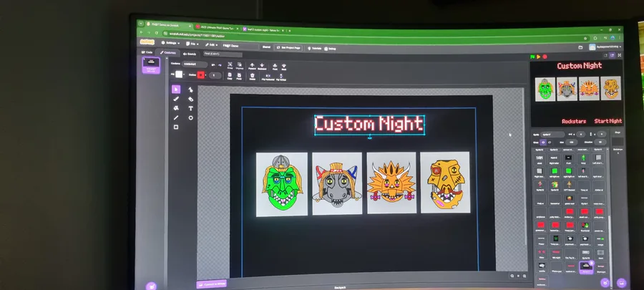Redo the costume edit

point(220,65)
